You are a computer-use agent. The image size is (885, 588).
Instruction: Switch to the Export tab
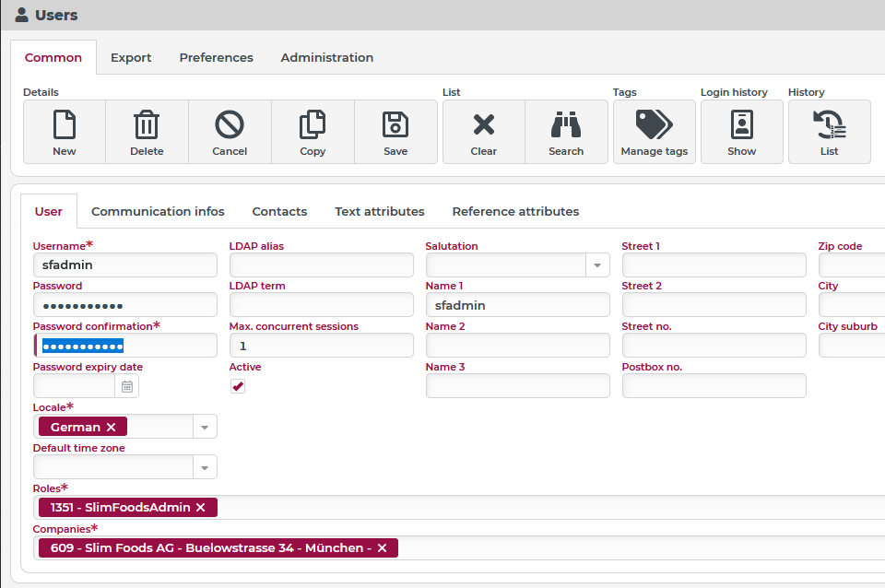pos(131,57)
